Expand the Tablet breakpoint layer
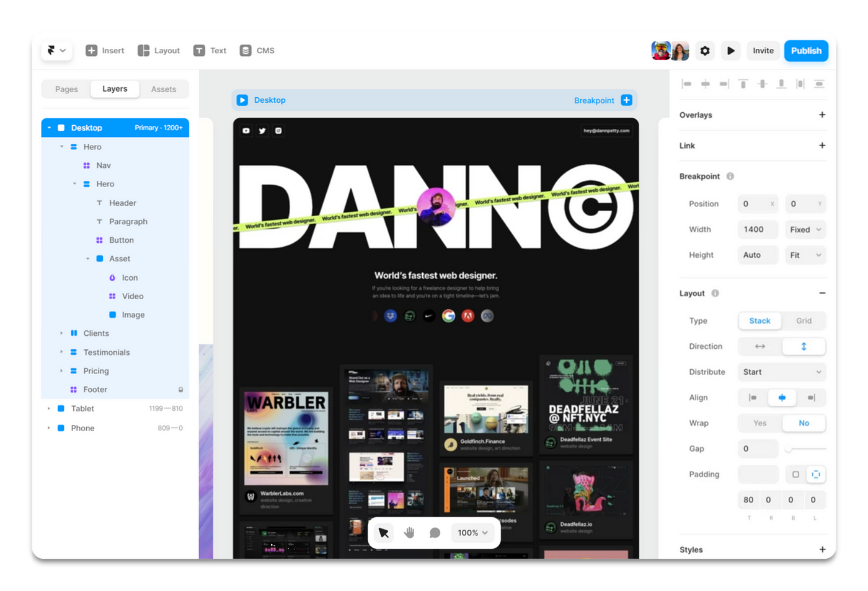 (49, 408)
